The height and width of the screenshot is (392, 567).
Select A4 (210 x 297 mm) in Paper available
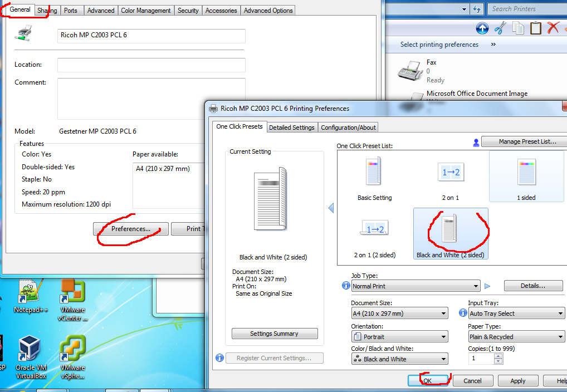pyautogui.click(x=163, y=169)
